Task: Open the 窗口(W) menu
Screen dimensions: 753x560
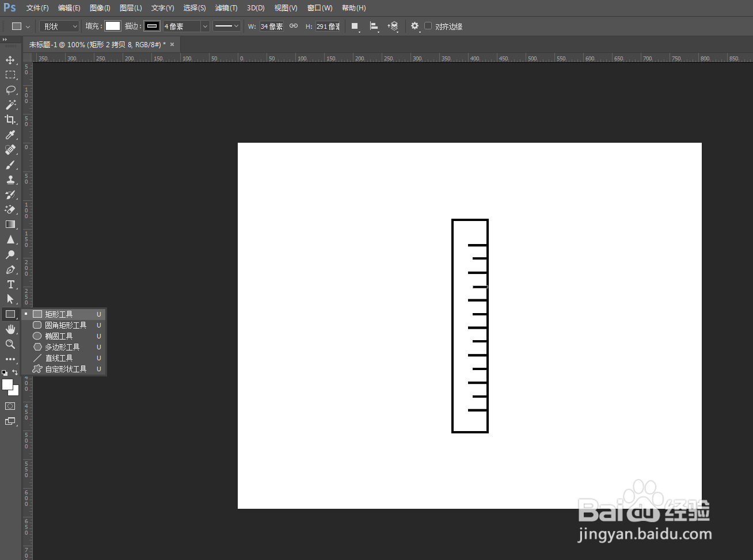Action: pos(320,8)
